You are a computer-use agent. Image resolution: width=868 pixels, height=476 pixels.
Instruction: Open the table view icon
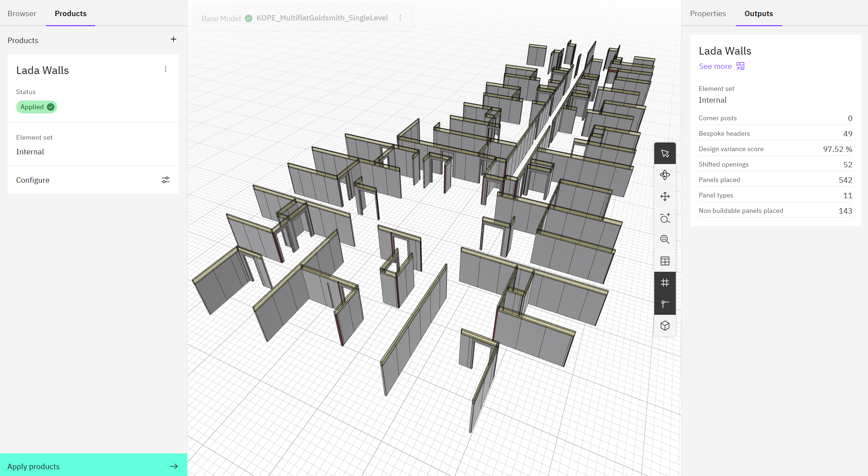tap(665, 261)
